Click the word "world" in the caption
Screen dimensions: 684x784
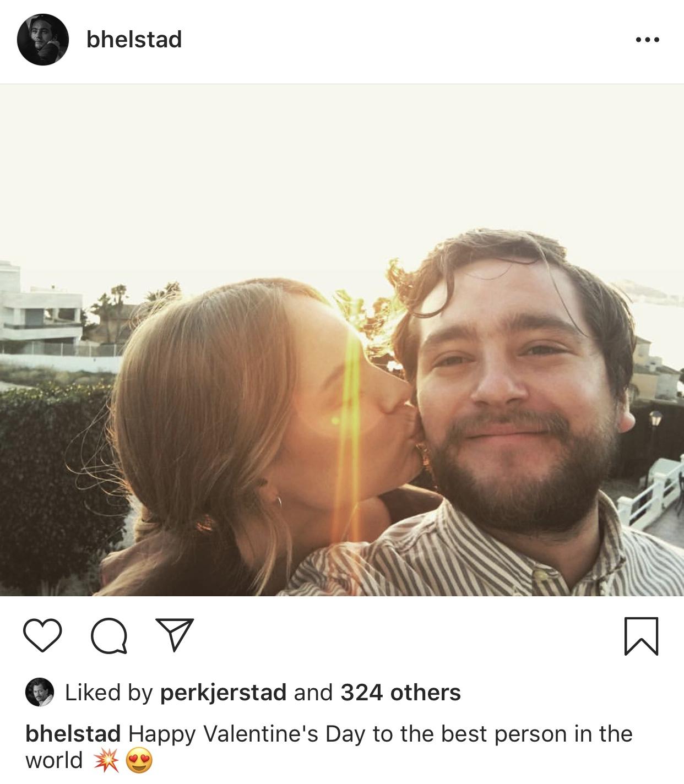(x=53, y=761)
